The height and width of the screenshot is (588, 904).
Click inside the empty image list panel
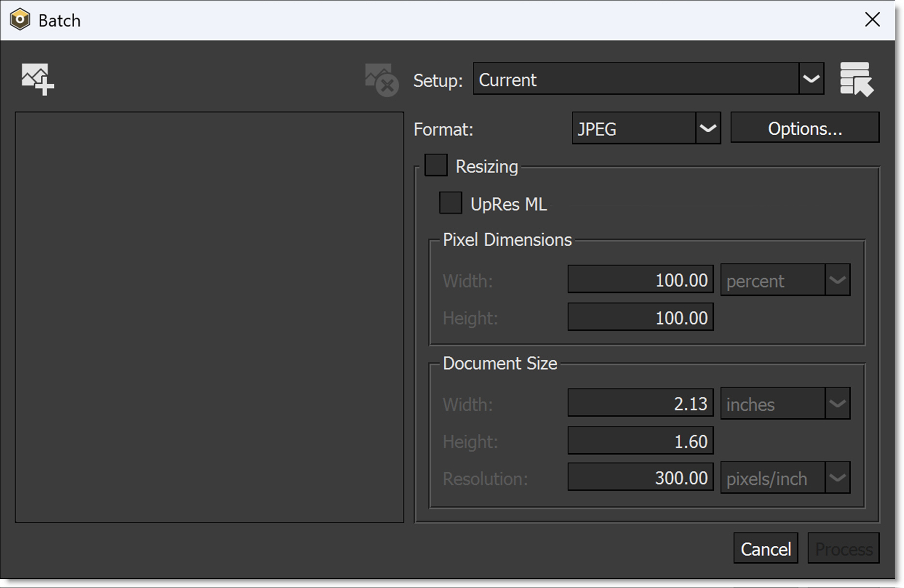[x=210, y=318]
